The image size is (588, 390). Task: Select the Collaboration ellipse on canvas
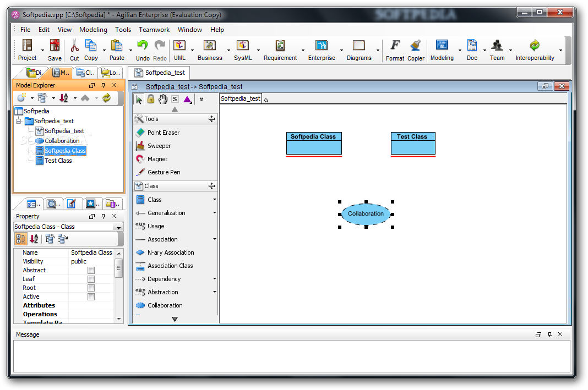[x=366, y=214]
